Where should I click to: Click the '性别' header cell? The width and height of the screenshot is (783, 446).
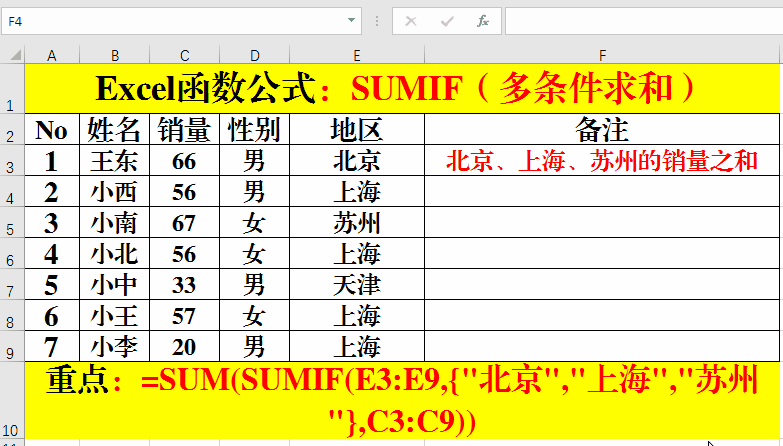[x=254, y=129]
